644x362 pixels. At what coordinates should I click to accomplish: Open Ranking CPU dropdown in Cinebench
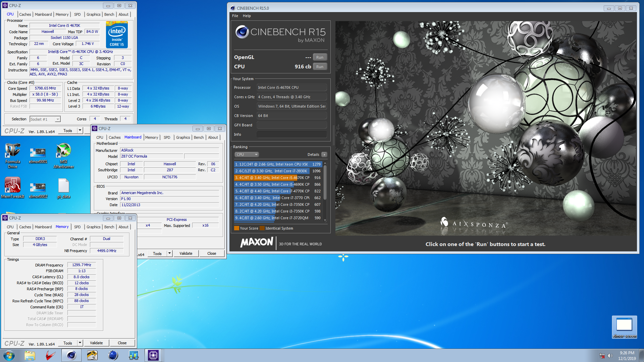click(x=247, y=155)
